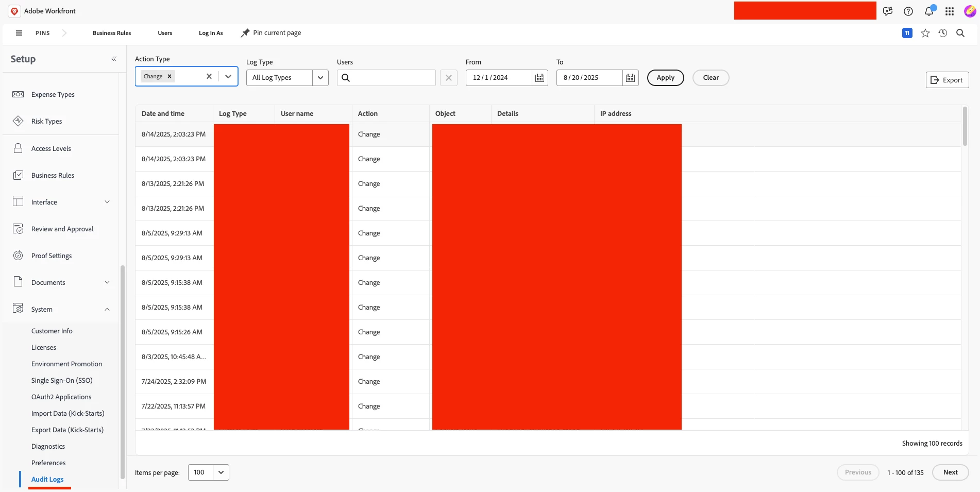Screen dimensions: 980x492
Task: Collapse the Setup sidebar panel
Action: [114, 59]
